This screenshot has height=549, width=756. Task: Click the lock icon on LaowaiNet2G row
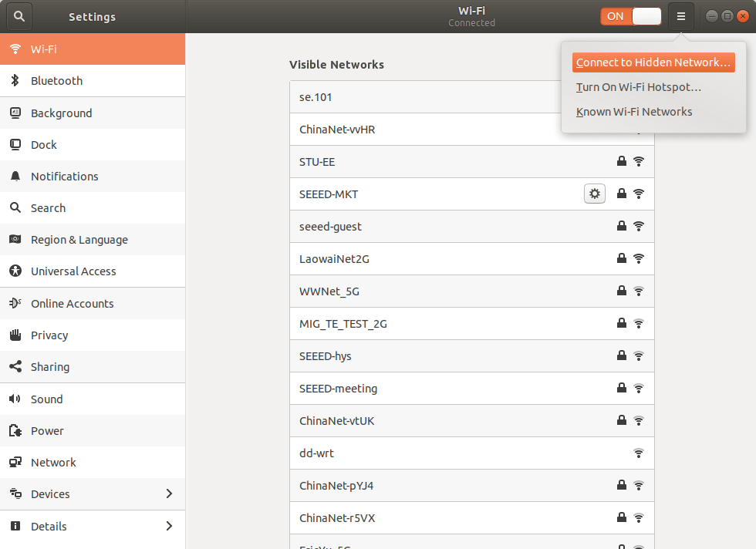(x=622, y=258)
